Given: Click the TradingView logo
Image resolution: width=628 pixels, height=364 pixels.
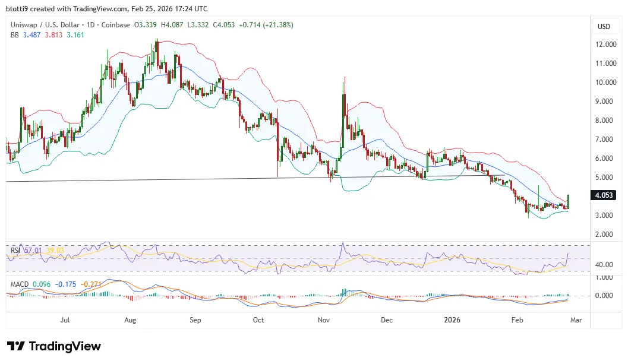Looking at the screenshot, I should point(53,346).
